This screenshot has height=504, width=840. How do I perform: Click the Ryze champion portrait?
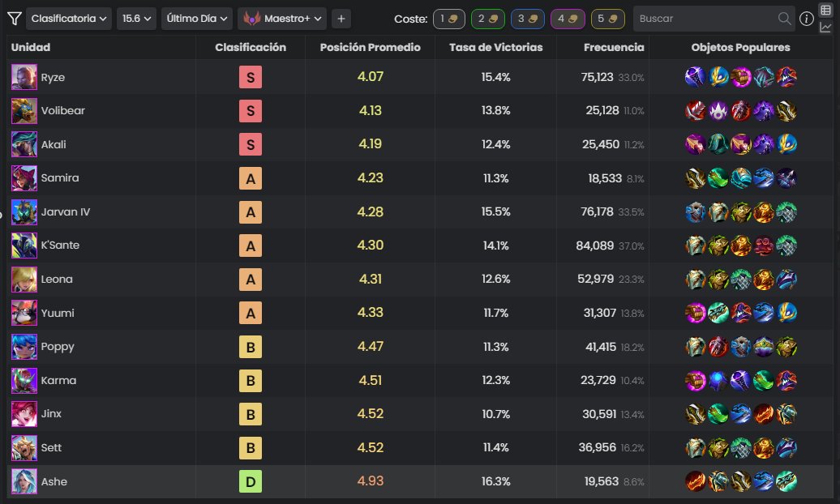click(24, 77)
